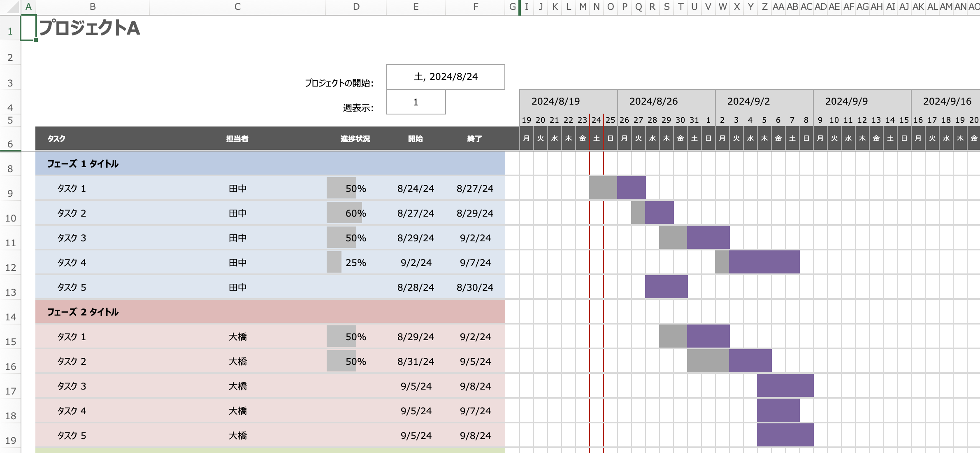Click end date 9/7/24 in phase 1
This screenshot has height=453, width=980.
pyautogui.click(x=475, y=262)
